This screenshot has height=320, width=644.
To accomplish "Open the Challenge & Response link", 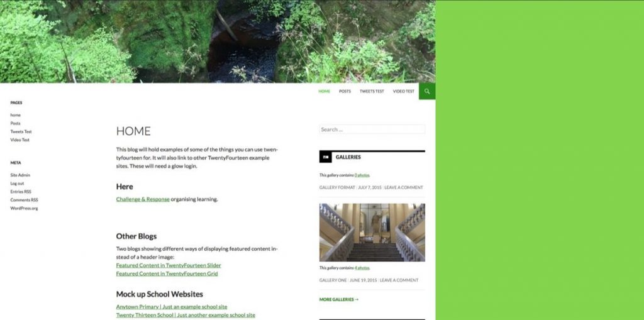I will pos(143,199).
